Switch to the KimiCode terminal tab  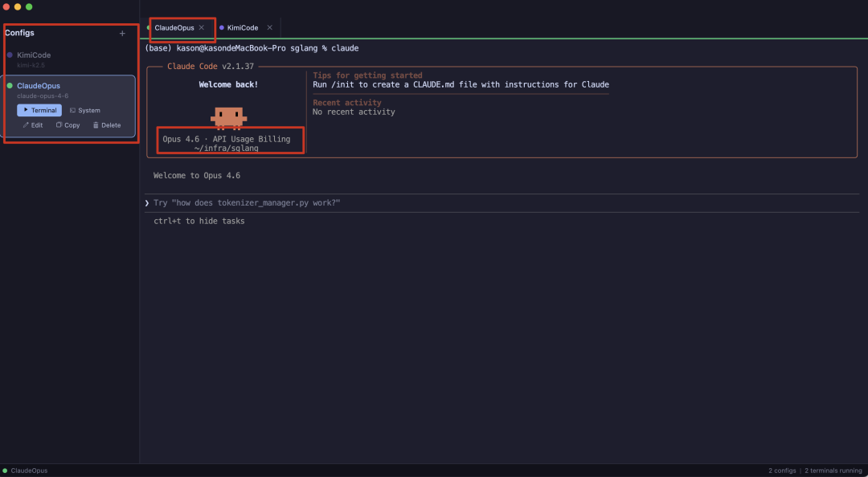(243, 27)
